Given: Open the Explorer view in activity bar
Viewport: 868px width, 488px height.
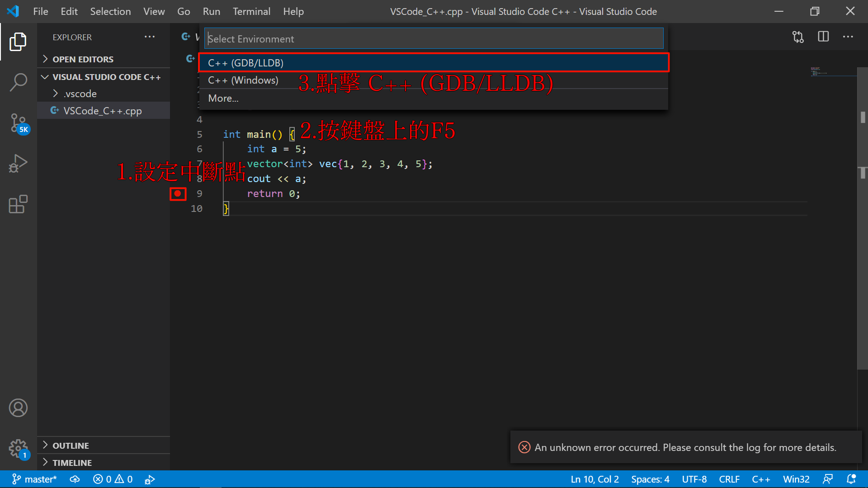Looking at the screenshot, I should point(18,42).
